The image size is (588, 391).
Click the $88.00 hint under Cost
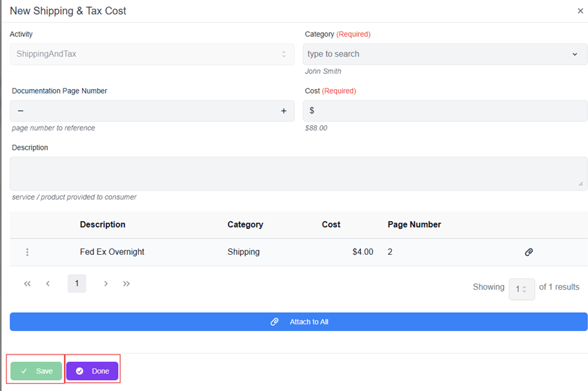[x=316, y=128]
